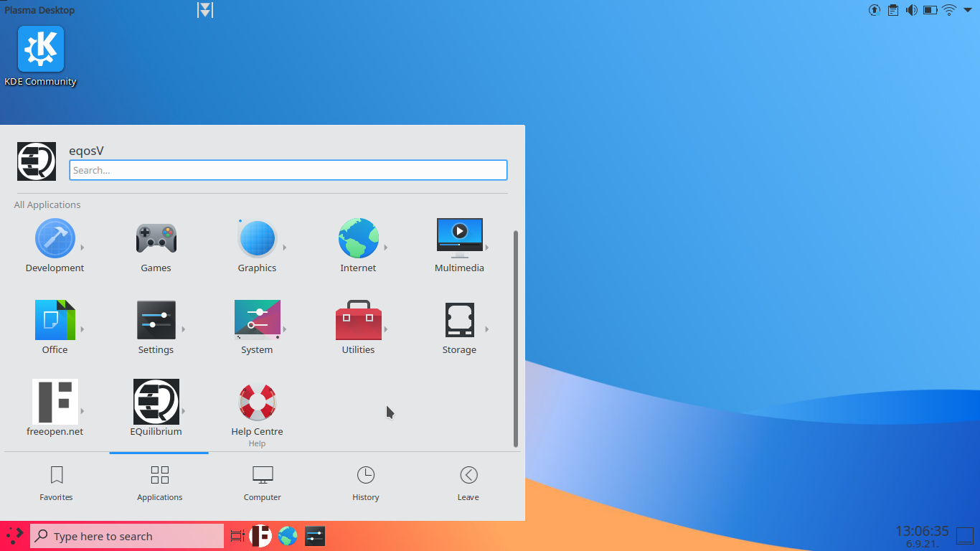980x551 pixels.
Task: Click the clock showing 13:06:35
Action: click(922, 531)
